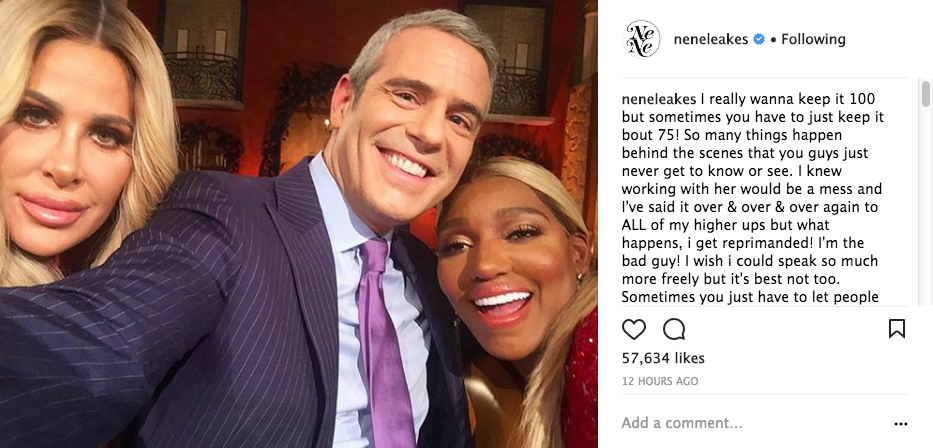Click the caption paragraph text
Screen dimensions: 933x448
[x=752, y=198]
